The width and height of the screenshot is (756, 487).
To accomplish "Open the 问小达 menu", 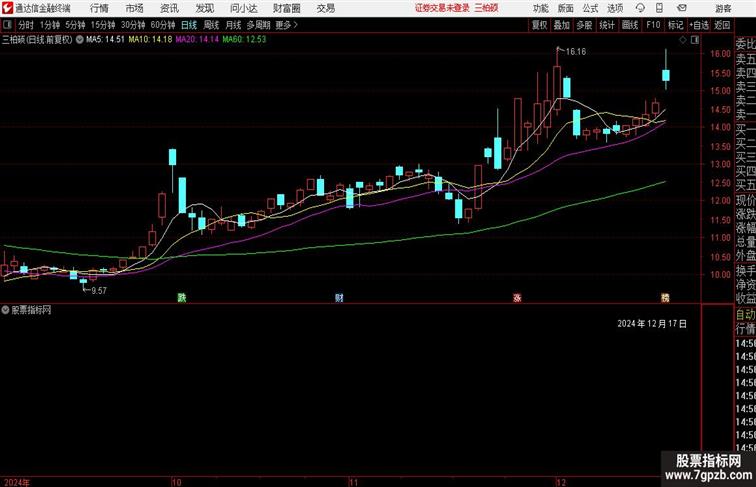I will click(243, 8).
